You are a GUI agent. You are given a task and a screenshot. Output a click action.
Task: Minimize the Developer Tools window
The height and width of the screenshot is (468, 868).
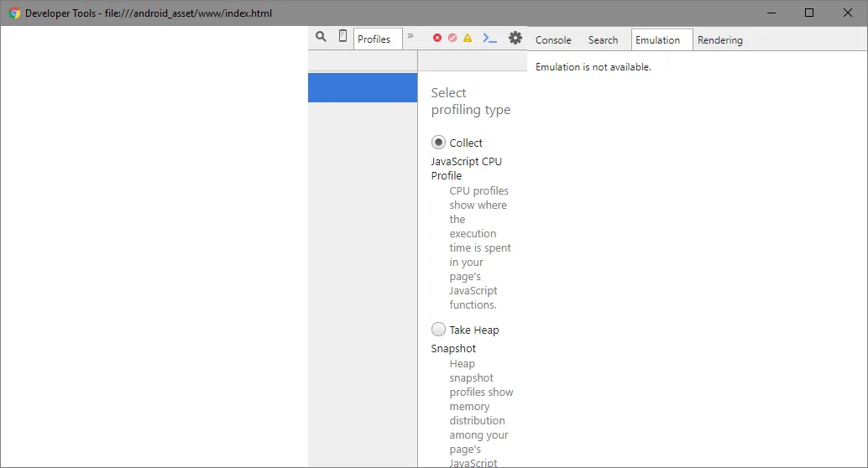tap(771, 13)
